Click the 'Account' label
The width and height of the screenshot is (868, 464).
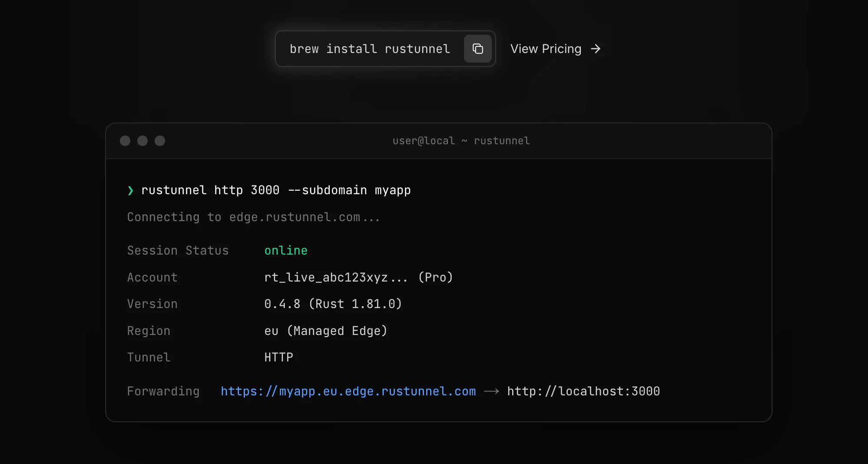pos(152,278)
